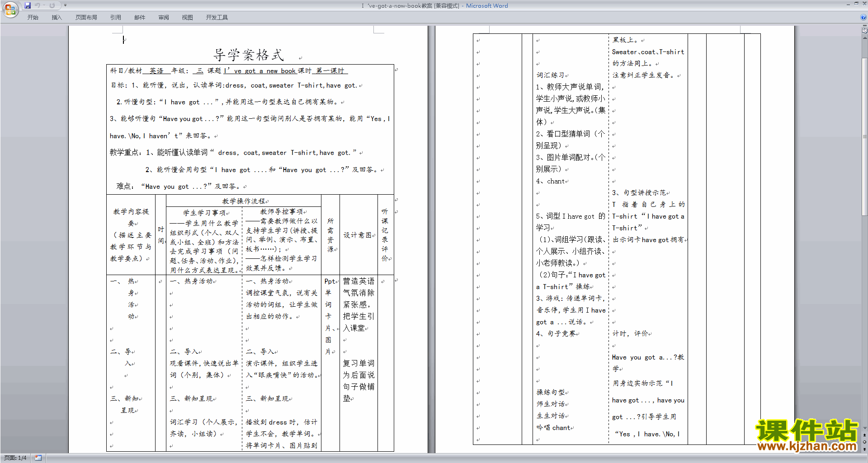Open Customize Quick Access Toolbar dropdown

[65, 5]
